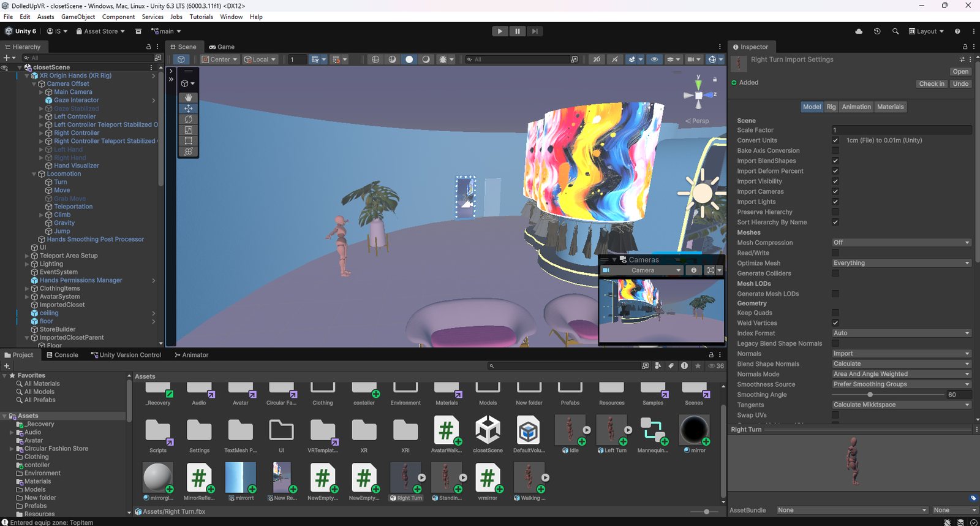Open Center pivot mode dropdown

click(219, 59)
